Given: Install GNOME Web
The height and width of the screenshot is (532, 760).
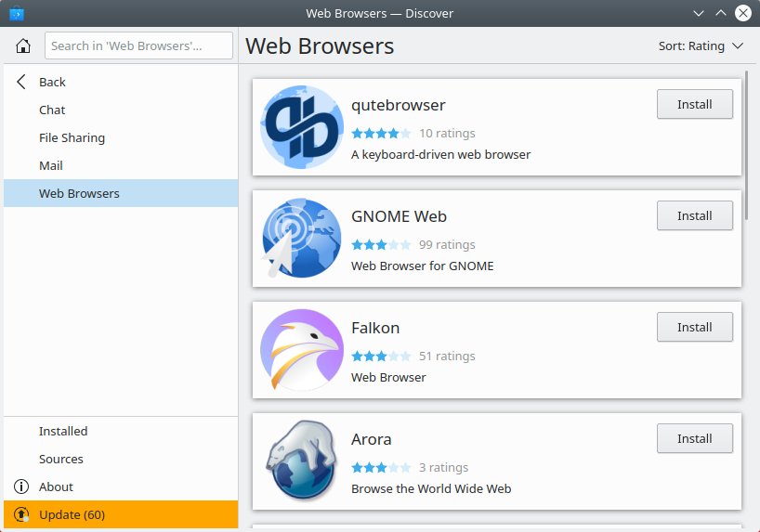Looking at the screenshot, I should [695, 215].
